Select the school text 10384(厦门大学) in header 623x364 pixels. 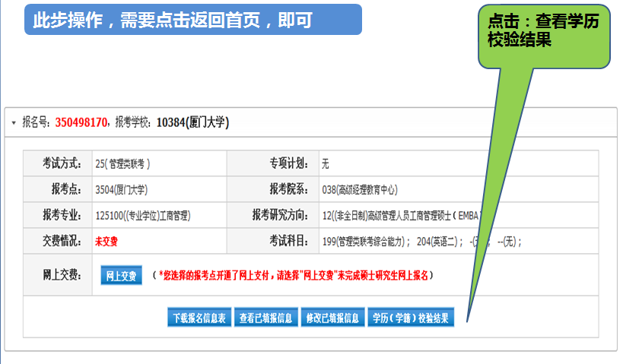click(x=192, y=122)
